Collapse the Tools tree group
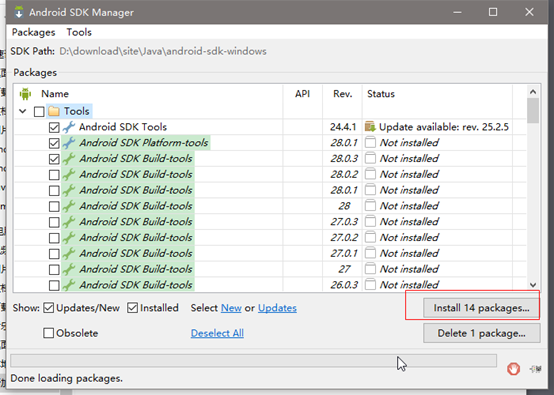The width and height of the screenshot is (554, 395). click(x=23, y=111)
